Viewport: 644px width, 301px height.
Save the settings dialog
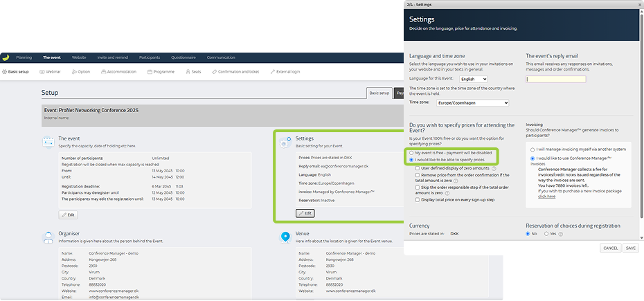(x=630, y=247)
